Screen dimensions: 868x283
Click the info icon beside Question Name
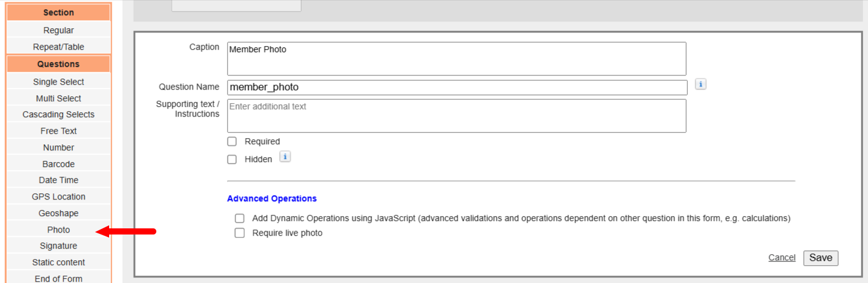[x=701, y=84]
